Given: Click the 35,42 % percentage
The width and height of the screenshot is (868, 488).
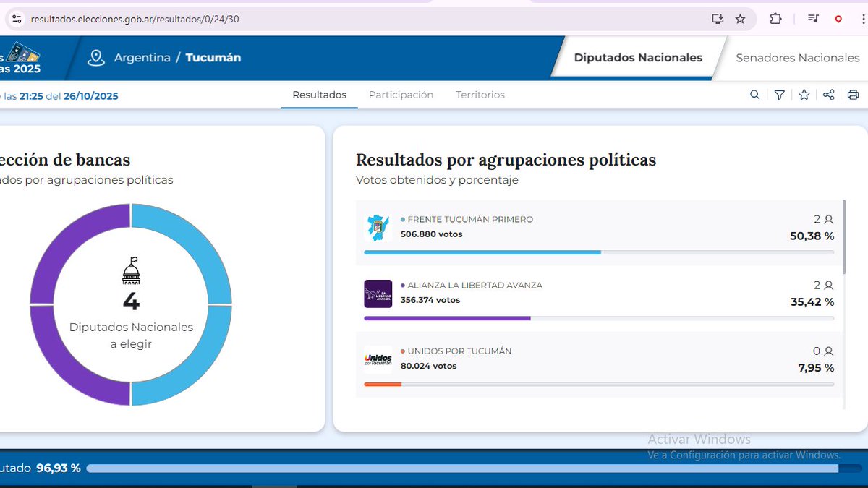Looking at the screenshot, I should pyautogui.click(x=812, y=301).
